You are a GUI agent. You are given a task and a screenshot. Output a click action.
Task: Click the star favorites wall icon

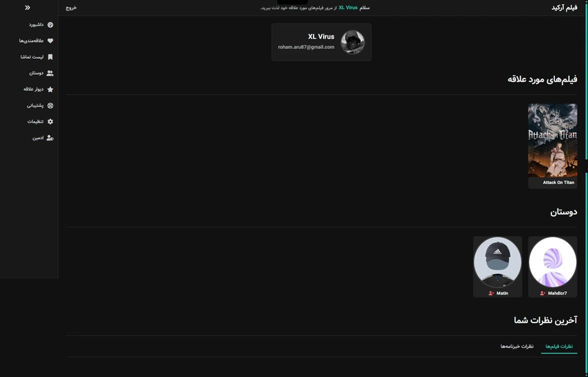tap(51, 89)
